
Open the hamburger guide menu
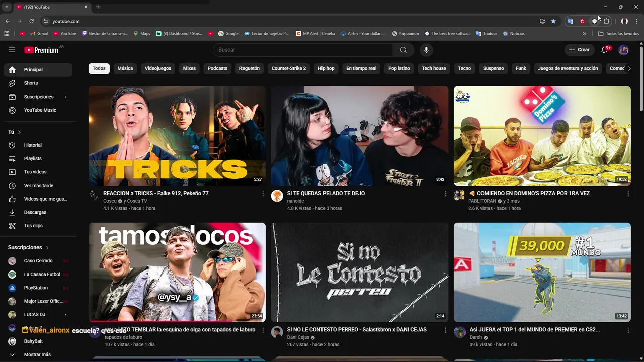pos(12,50)
